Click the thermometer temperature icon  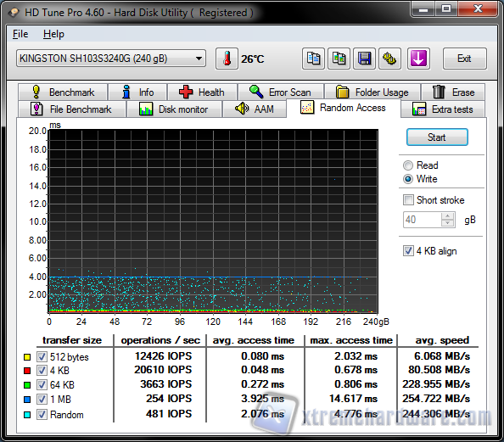[x=227, y=59]
